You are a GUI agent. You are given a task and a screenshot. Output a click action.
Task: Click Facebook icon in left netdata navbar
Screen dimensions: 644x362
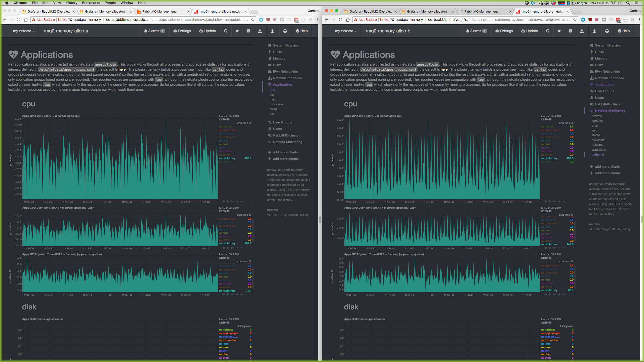click(249, 31)
